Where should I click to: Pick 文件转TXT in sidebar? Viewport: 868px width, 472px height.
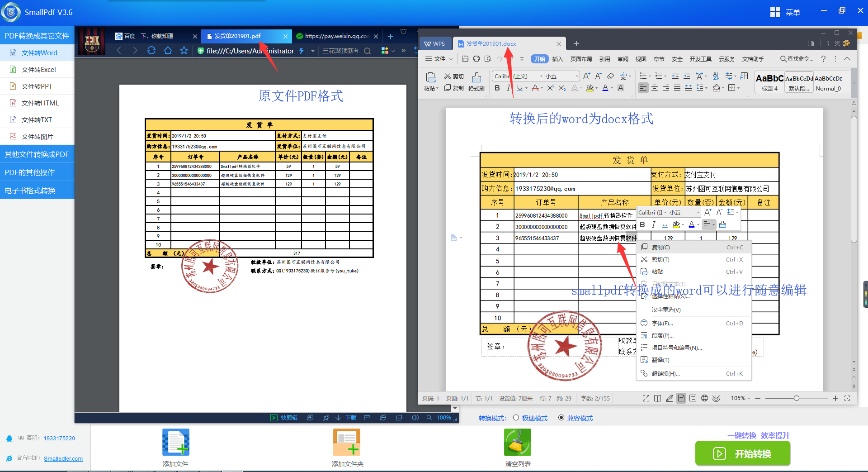[x=37, y=119]
